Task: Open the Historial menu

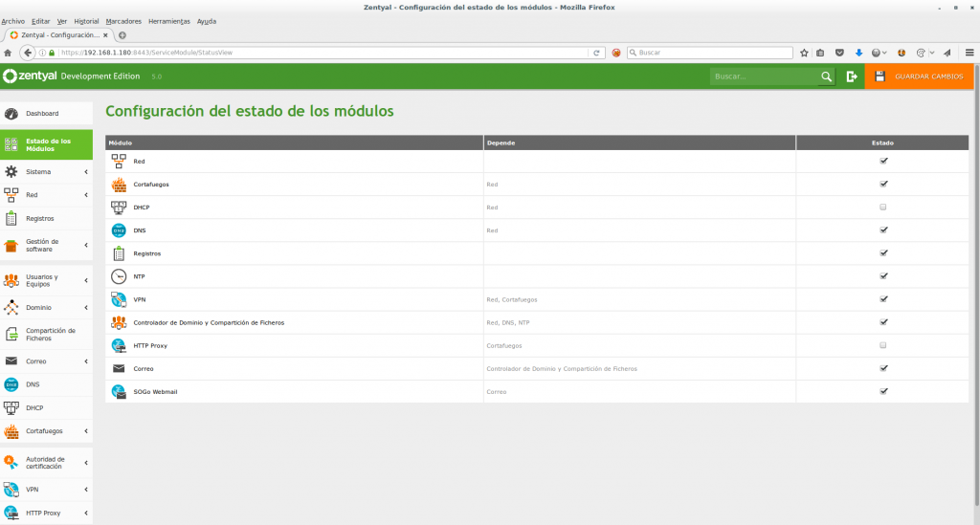Action: coord(86,21)
